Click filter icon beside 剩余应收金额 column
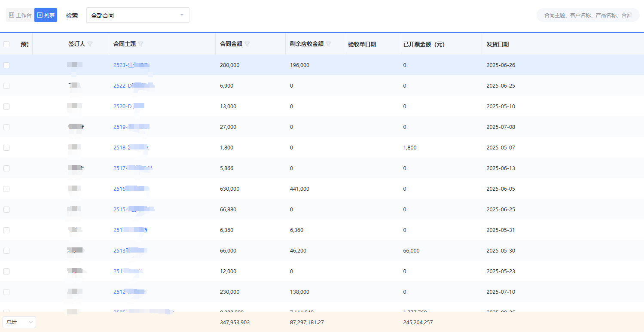644x332 pixels. 329,44
